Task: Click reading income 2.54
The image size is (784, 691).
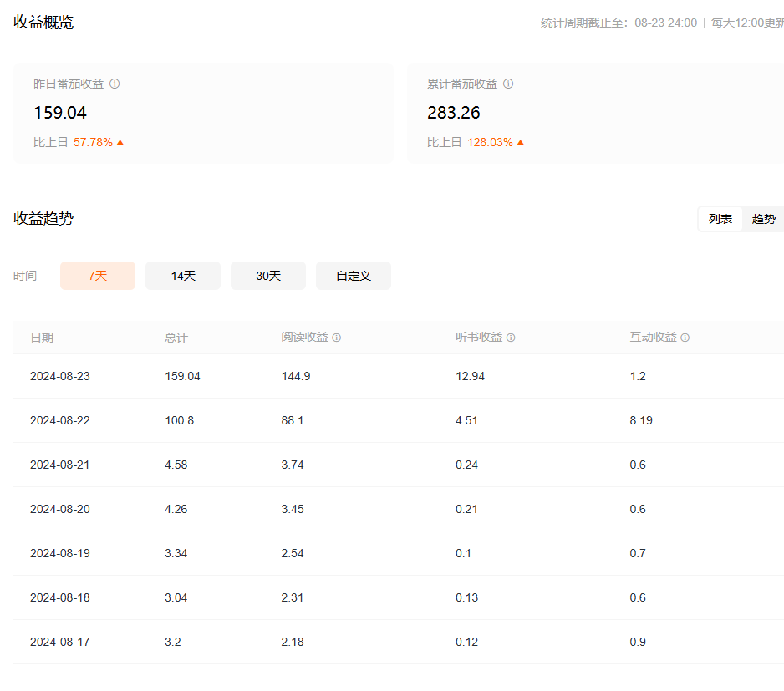Action: point(293,553)
